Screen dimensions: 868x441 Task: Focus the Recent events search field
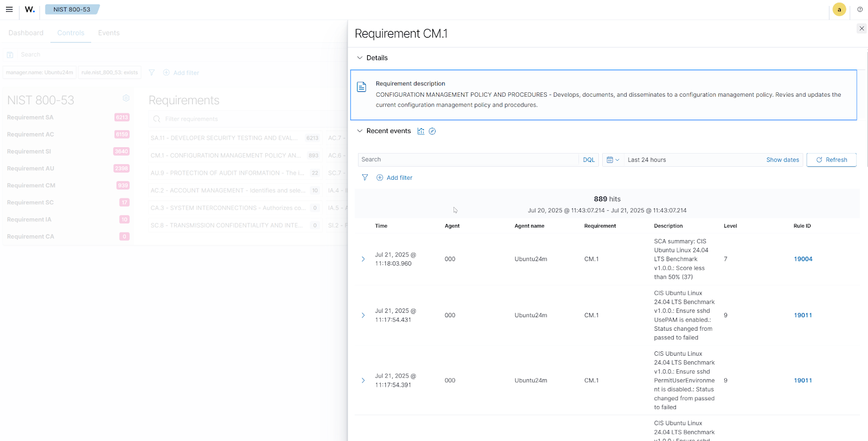[x=467, y=160]
